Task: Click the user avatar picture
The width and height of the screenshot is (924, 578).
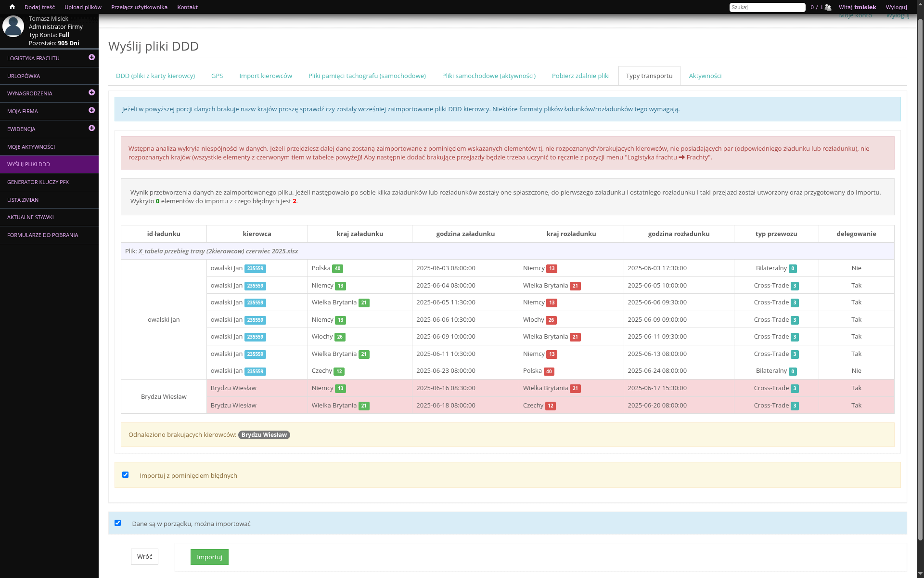Action: (x=13, y=26)
